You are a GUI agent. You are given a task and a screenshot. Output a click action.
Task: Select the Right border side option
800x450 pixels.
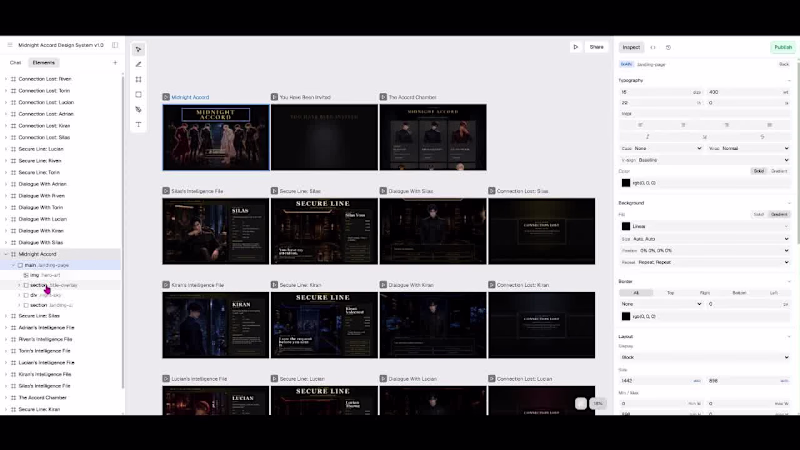[x=705, y=293]
